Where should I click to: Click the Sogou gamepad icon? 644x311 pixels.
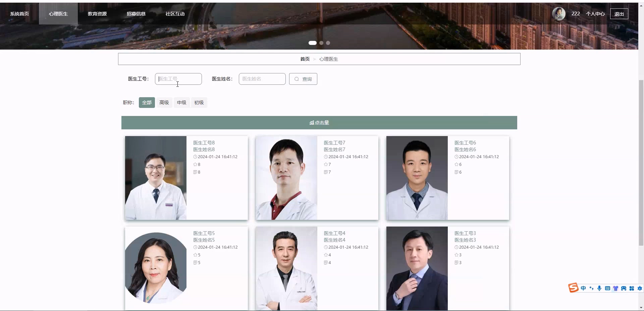tap(624, 288)
